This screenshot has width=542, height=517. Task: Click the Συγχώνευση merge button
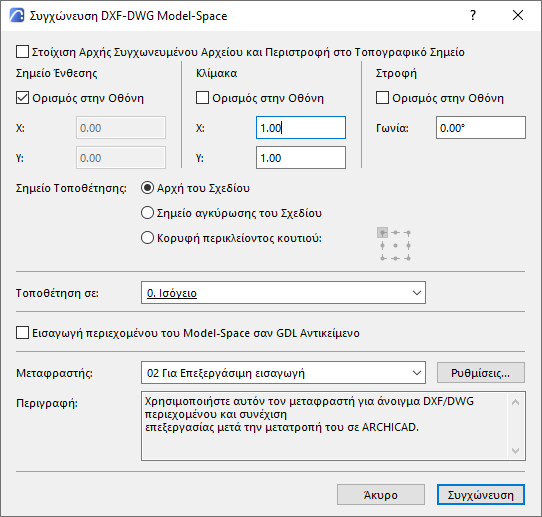coord(481,495)
